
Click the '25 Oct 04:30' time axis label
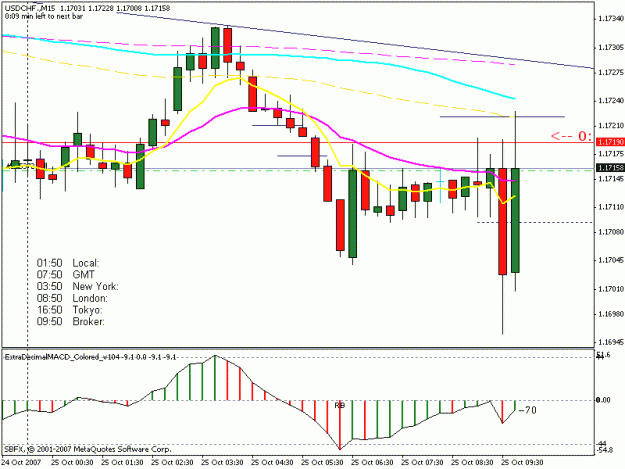click(x=272, y=463)
